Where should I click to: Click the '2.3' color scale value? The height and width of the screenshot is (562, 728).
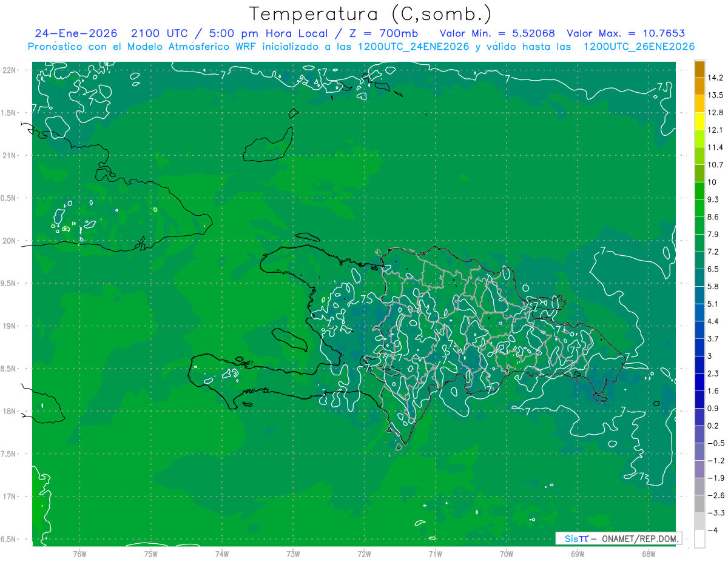(x=713, y=373)
